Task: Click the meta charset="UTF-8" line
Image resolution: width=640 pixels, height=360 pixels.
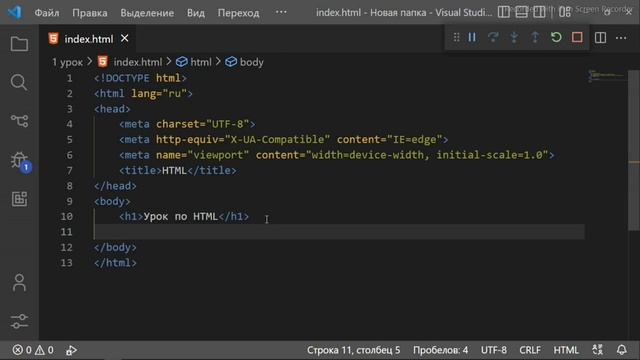Action: [x=187, y=124]
